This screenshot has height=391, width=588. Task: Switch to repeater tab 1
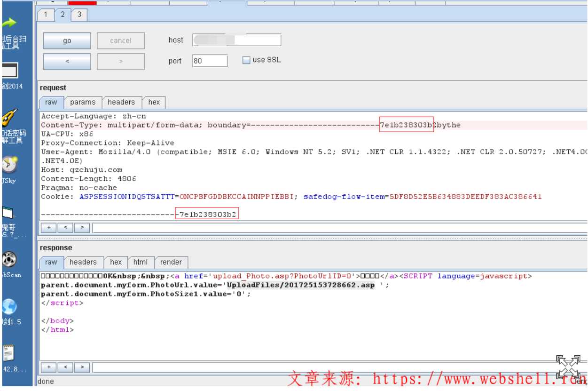pos(46,15)
